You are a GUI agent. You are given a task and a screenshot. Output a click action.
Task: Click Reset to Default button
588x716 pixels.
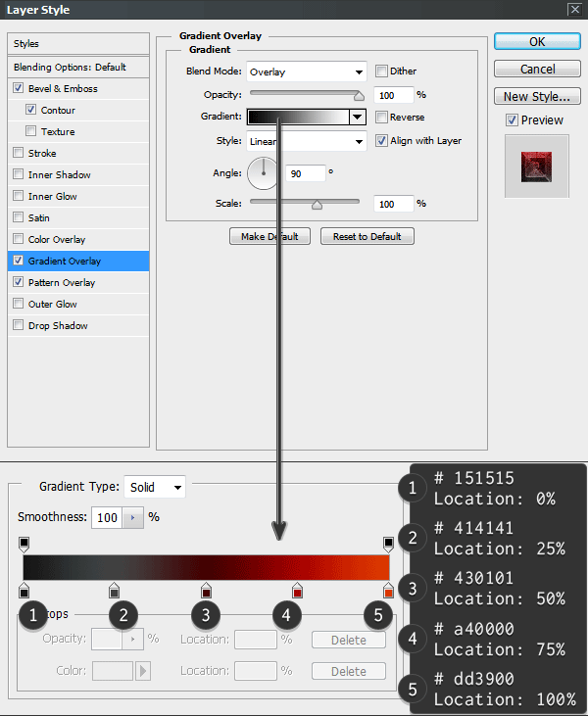tap(367, 236)
